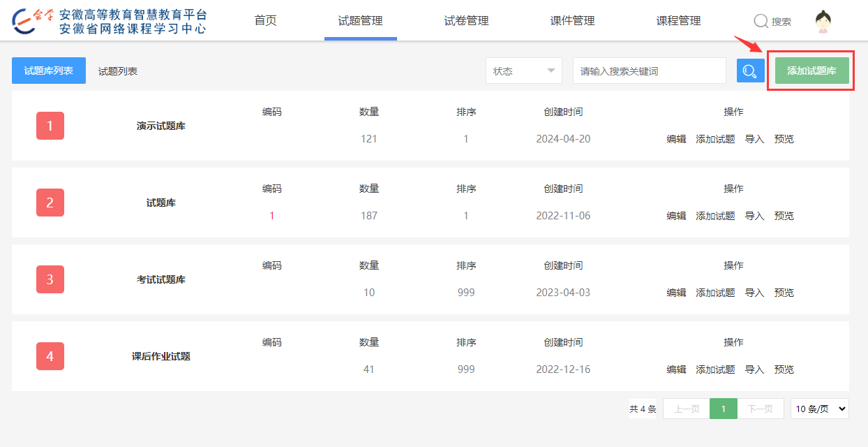The height and width of the screenshot is (447, 868).
Task: Preview 课后作业试题 via 预览
Action: [784, 369]
